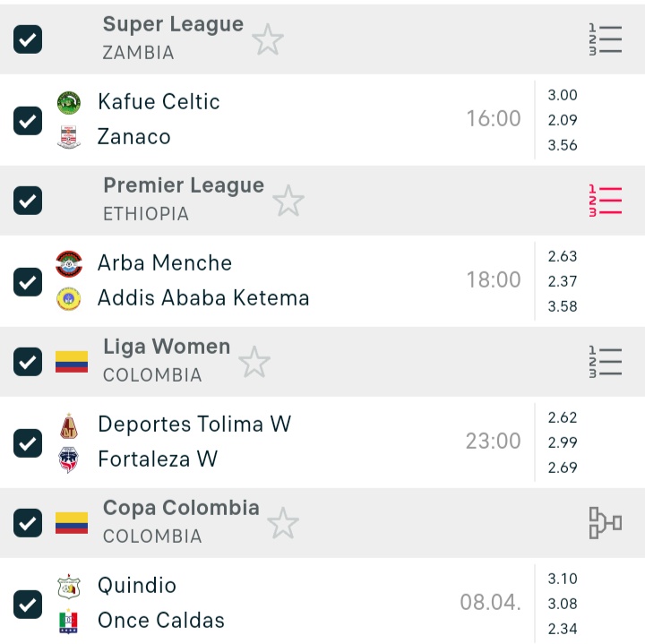Click the 23:00 kickoff time

493,442
